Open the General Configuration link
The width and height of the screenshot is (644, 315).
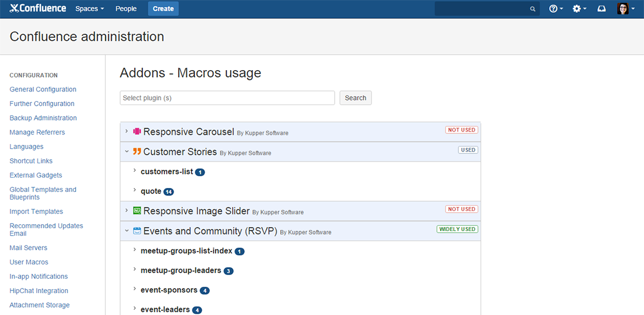coord(43,89)
